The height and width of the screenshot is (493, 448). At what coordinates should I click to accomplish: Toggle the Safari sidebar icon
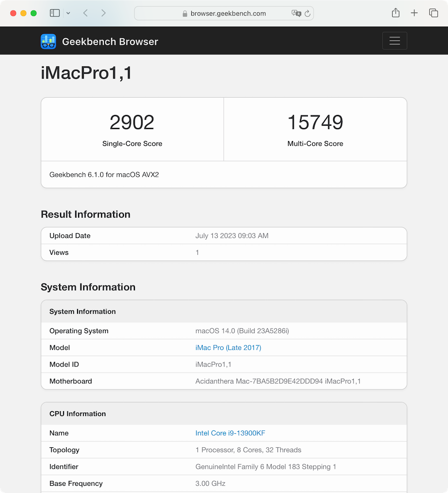(55, 13)
